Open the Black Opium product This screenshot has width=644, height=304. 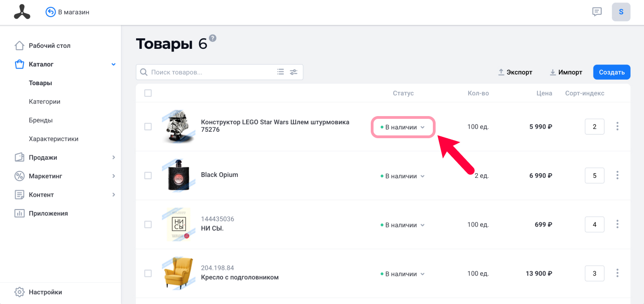click(219, 175)
